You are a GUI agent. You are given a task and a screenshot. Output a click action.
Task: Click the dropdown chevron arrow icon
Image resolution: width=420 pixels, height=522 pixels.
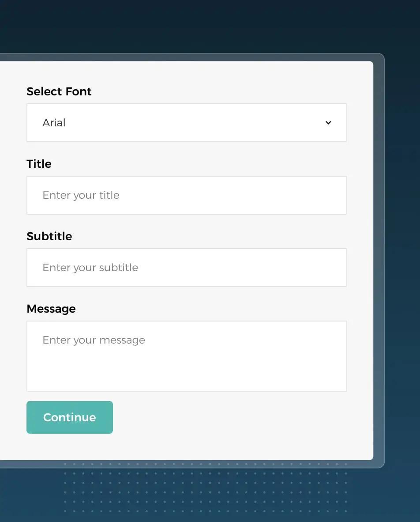328,123
